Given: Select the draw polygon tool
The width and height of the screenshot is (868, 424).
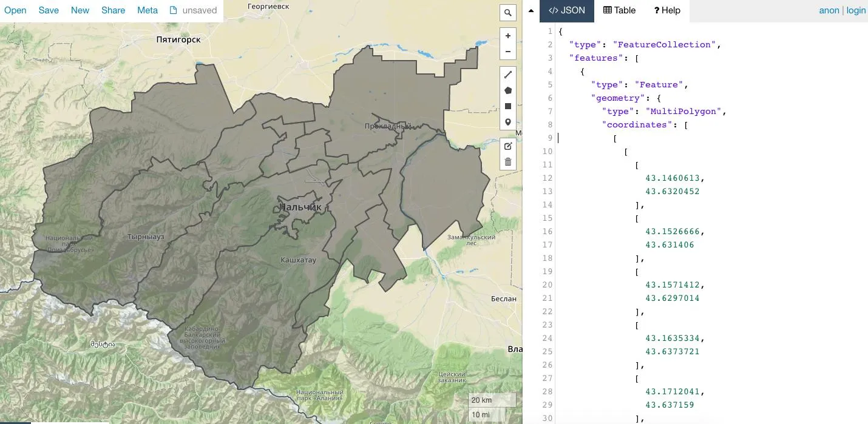Looking at the screenshot, I should (508, 90).
